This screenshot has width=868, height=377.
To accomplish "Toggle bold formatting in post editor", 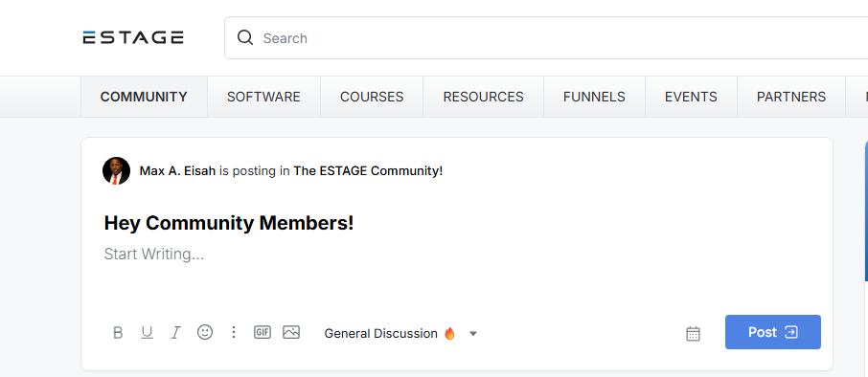I will pyautogui.click(x=118, y=333).
